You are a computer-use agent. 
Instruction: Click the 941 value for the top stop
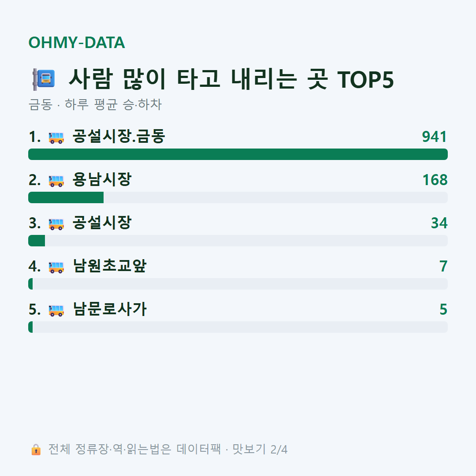tap(435, 137)
